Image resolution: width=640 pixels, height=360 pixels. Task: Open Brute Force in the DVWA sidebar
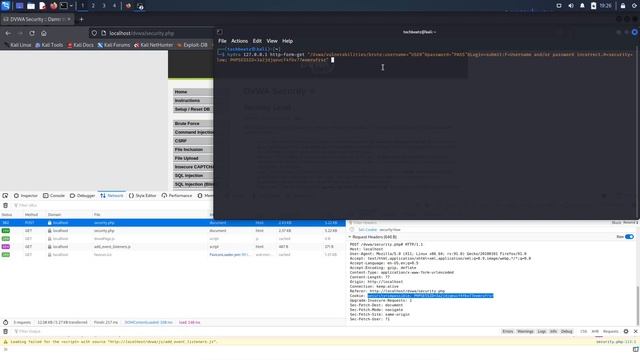(193, 123)
